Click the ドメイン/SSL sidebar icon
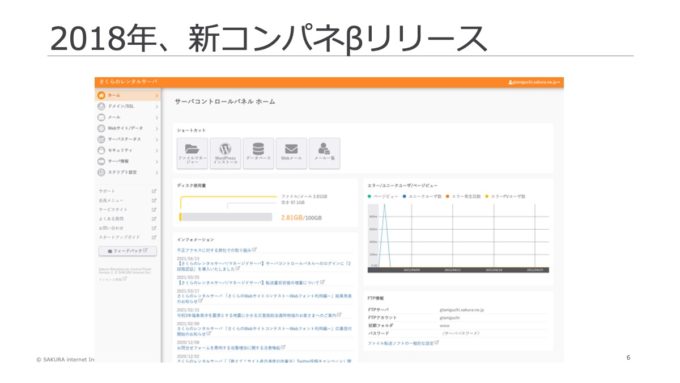This screenshot has height=383, width=680. pyautogui.click(x=101, y=106)
